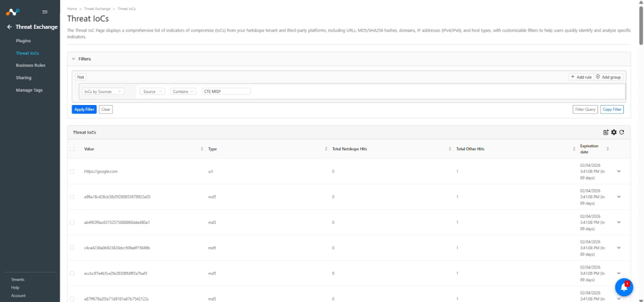
Task: Expand the c4ca4238a0b923820dcc509a6f75849b row
Action: 619,248
